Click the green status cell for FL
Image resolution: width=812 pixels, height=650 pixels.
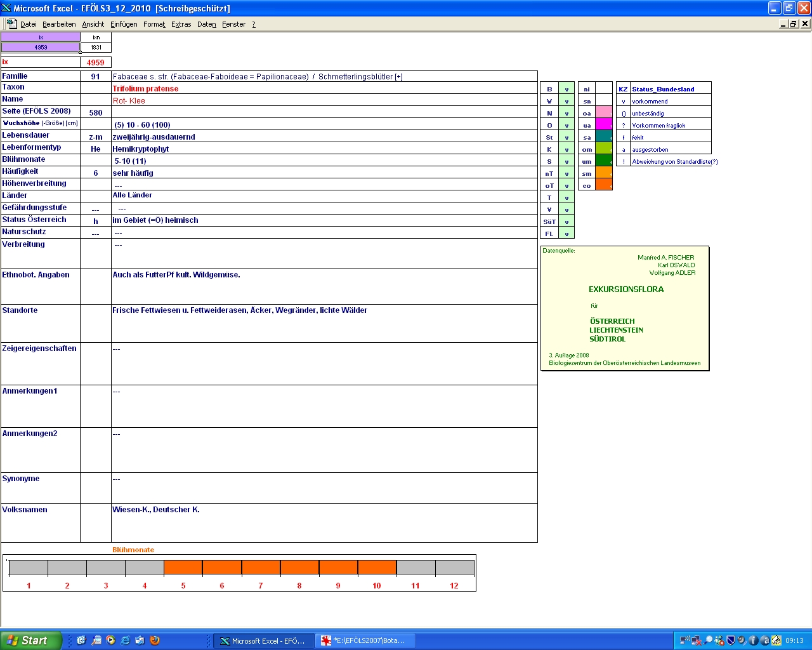[566, 234]
